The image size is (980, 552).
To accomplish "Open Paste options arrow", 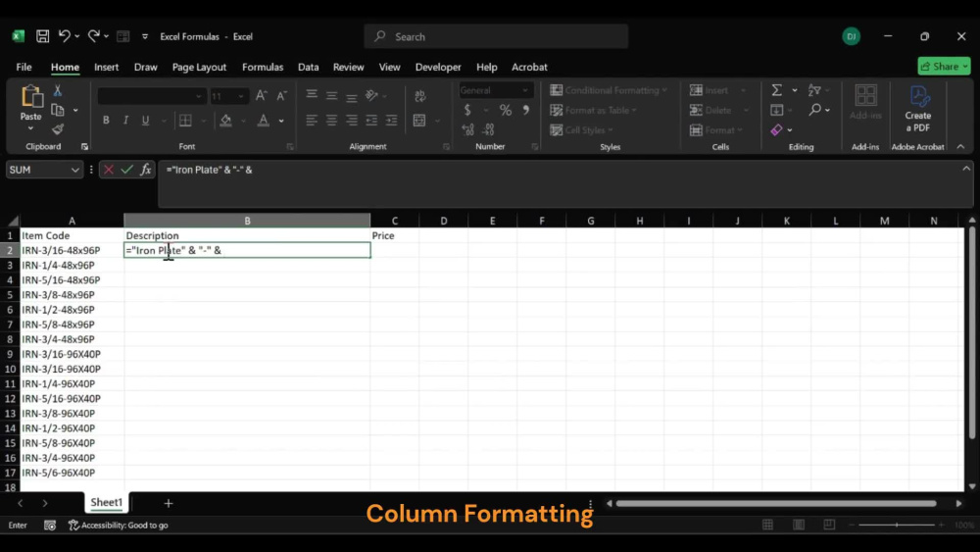I will [x=30, y=128].
